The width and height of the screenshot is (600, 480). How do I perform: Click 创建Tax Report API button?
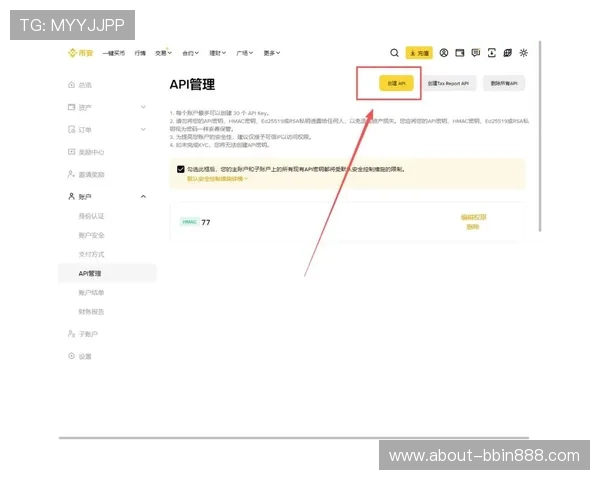click(x=448, y=83)
